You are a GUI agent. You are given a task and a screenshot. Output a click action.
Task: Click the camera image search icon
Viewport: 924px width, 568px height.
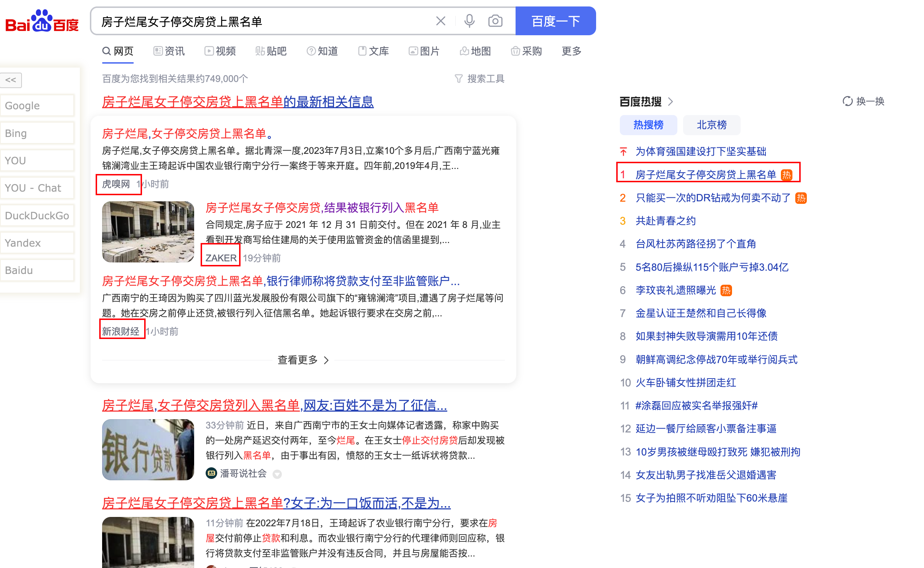coord(495,21)
